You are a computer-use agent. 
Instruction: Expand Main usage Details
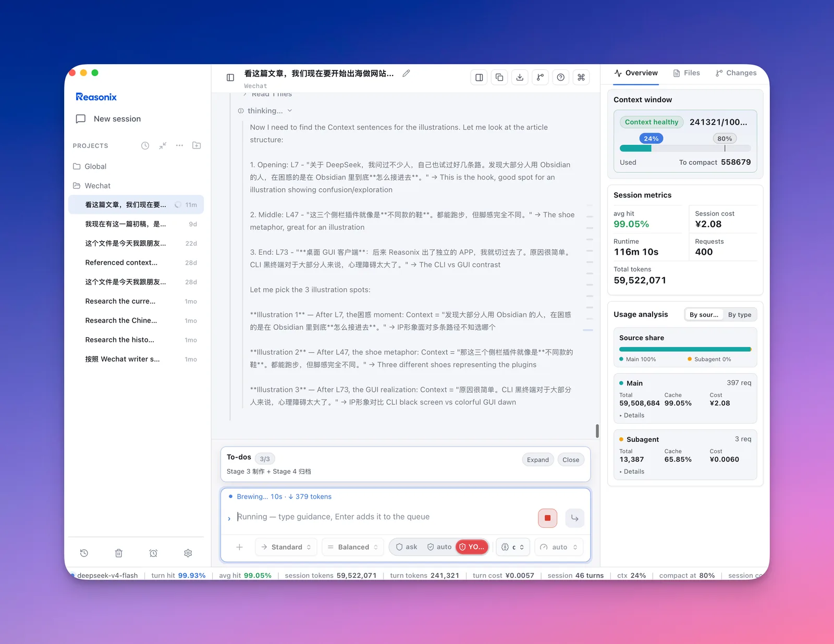[632, 415]
